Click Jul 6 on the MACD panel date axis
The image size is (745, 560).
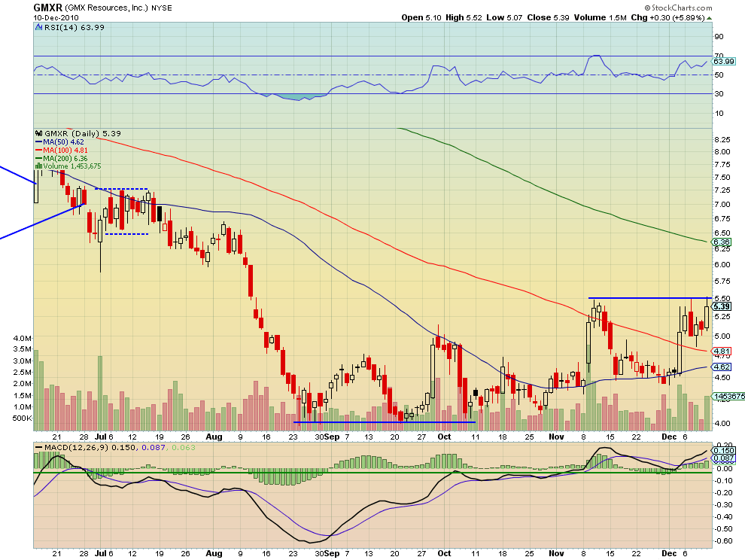104,553
